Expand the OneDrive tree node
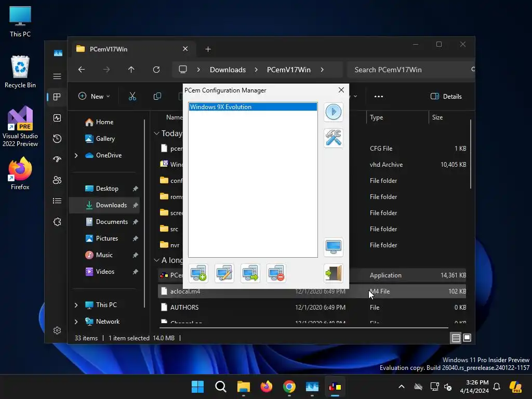This screenshot has height=399, width=532. pyautogui.click(x=76, y=155)
